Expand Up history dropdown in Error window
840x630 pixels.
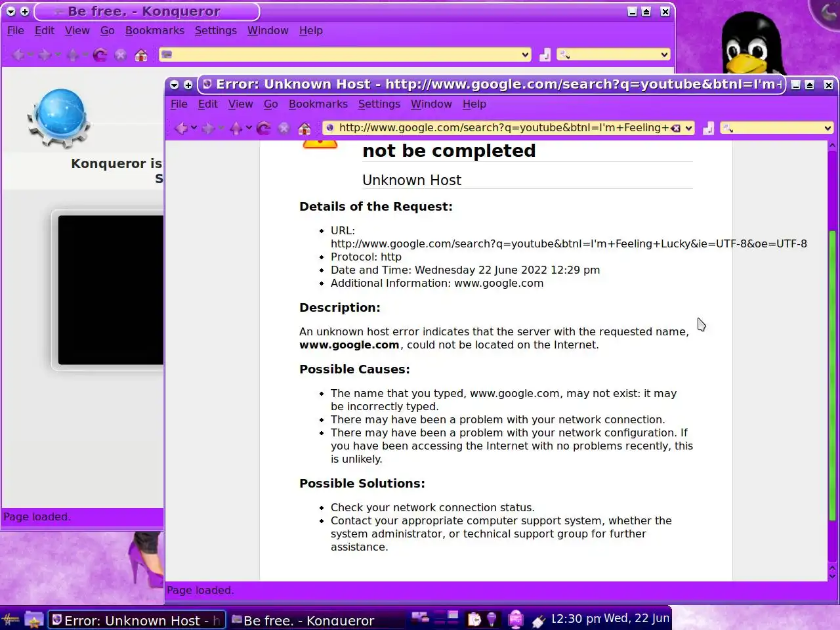tap(249, 128)
